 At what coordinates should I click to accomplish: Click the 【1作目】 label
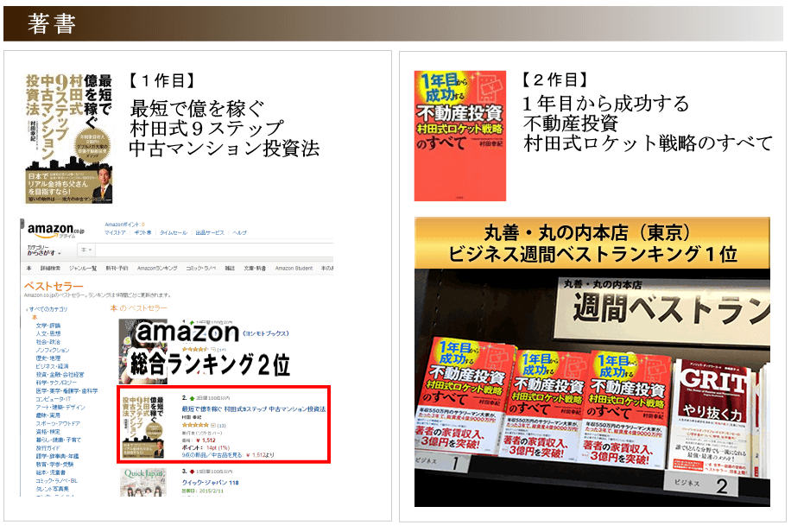coord(162,80)
